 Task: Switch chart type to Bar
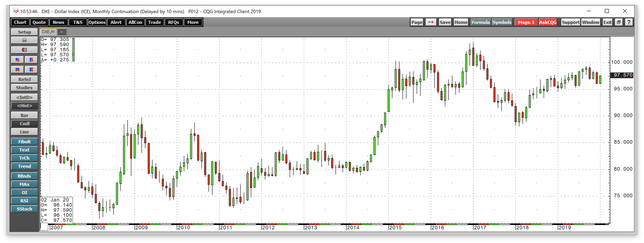24,115
